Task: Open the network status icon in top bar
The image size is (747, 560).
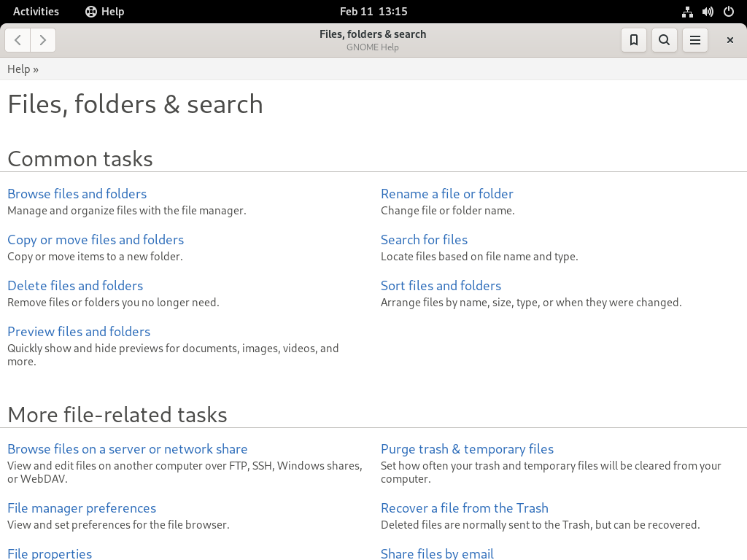Action: [x=687, y=12]
